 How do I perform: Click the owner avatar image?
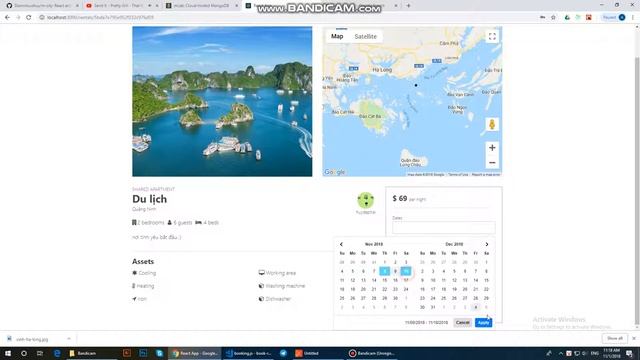[x=365, y=200]
